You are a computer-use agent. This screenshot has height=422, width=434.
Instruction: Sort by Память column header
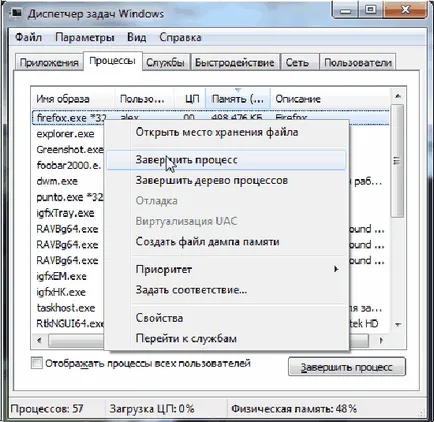tap(238, 99)
